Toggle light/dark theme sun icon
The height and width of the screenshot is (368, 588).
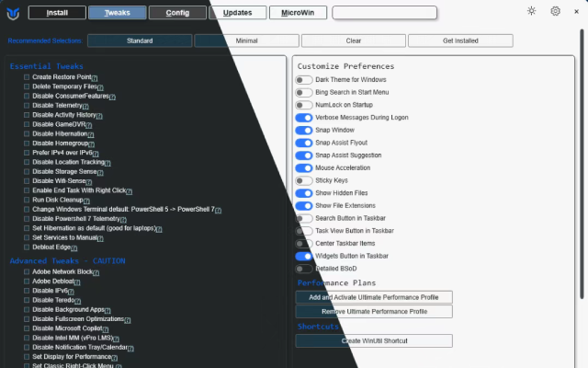click(x=531, y=11)
